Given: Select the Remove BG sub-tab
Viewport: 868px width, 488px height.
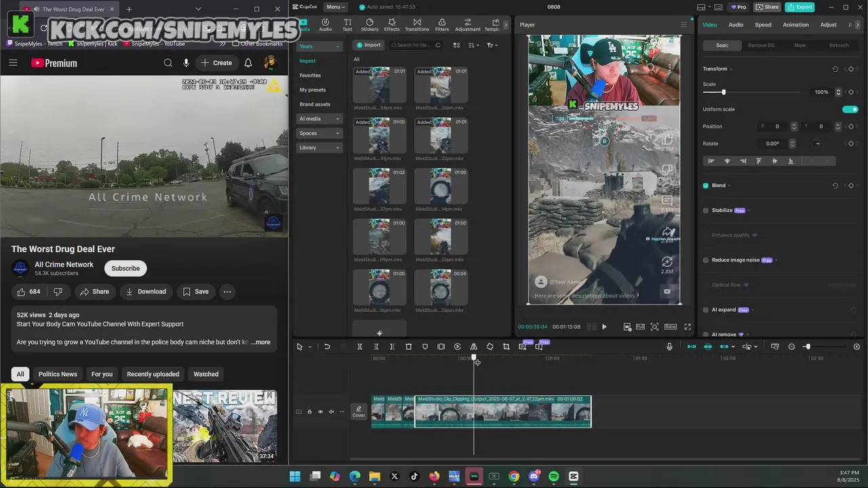Looking at the screenshot, I should (761, 45).
